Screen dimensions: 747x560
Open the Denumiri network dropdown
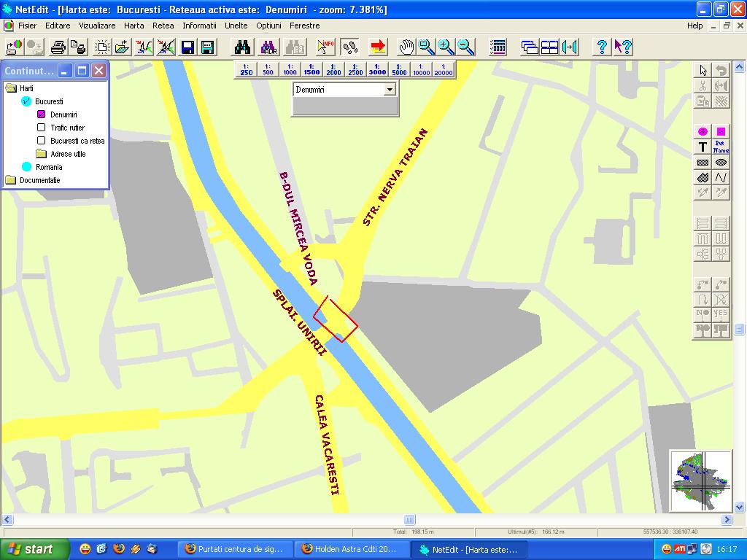390,89
